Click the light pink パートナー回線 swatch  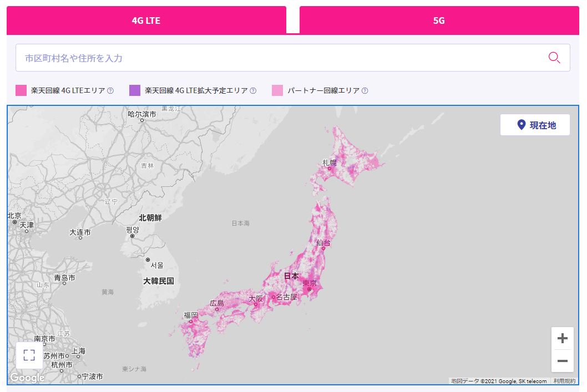[x=277, y=90]
